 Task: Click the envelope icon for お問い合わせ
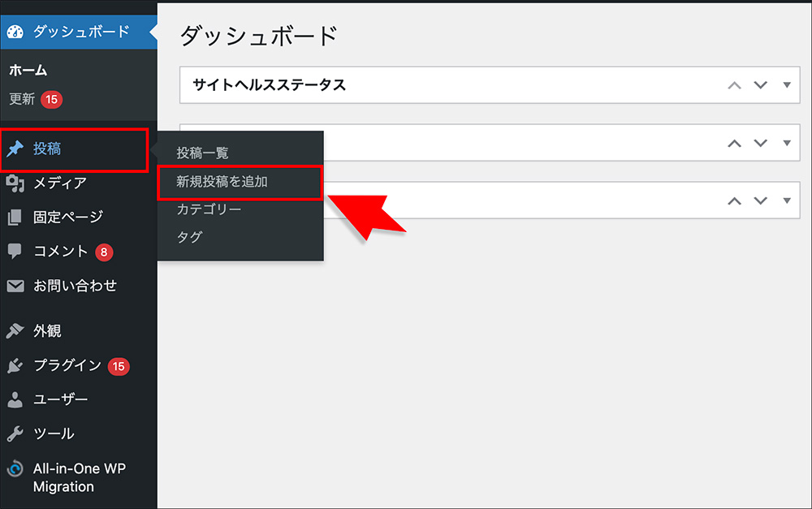[15, 286]
